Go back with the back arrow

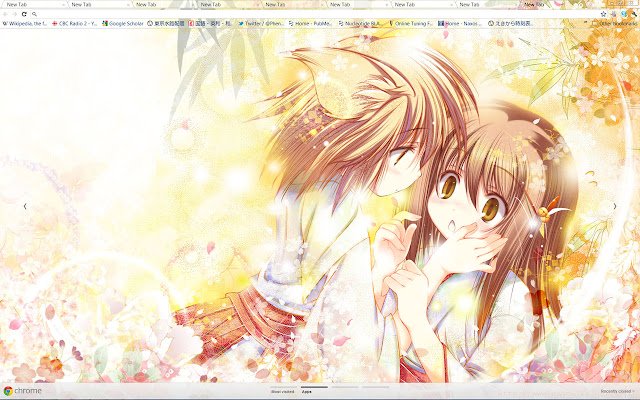click(5, 14)
